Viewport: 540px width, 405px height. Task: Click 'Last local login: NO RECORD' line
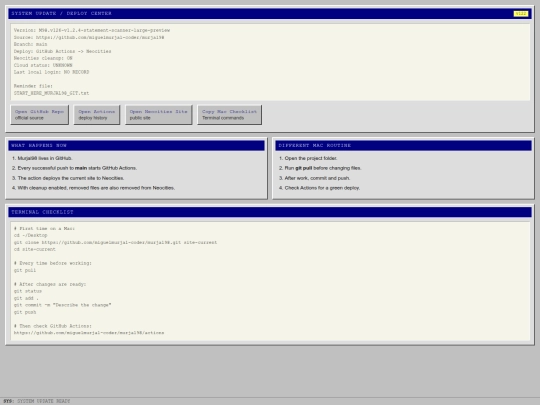(51, 72)
